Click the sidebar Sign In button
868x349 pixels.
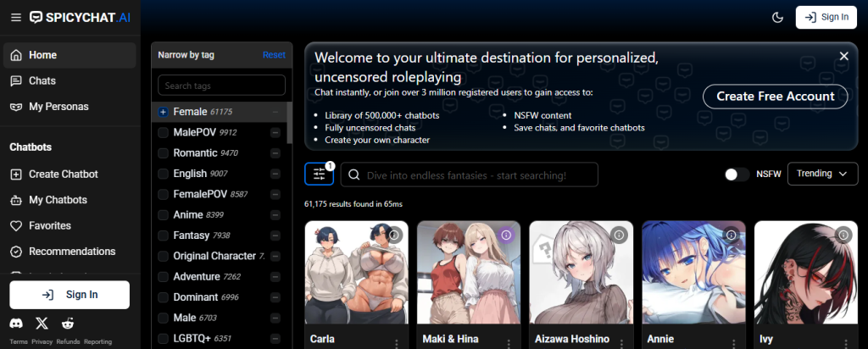(70, 295)
